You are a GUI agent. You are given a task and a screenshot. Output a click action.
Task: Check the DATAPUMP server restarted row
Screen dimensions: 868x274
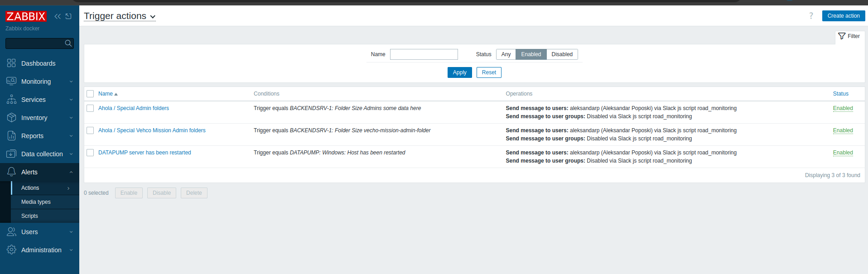point(90,153)
